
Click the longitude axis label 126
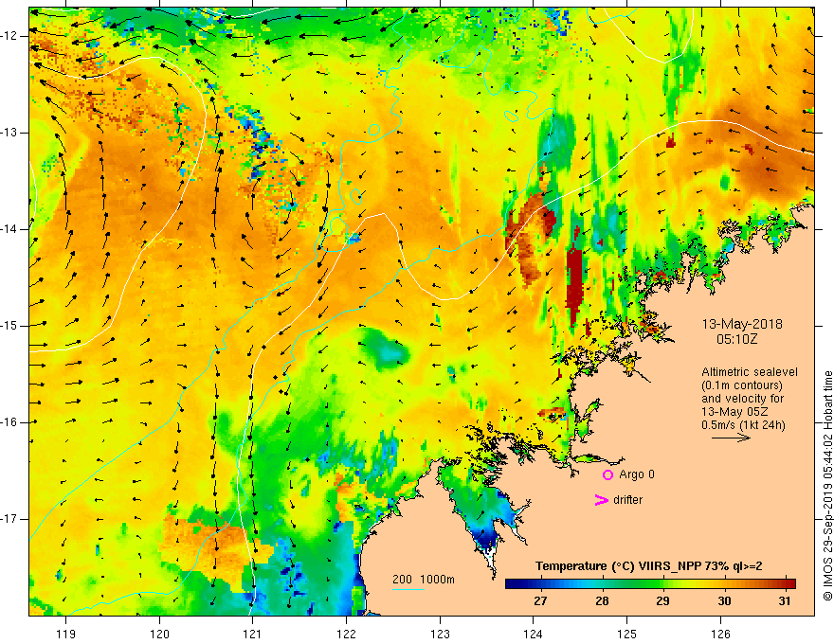(720, 634)
